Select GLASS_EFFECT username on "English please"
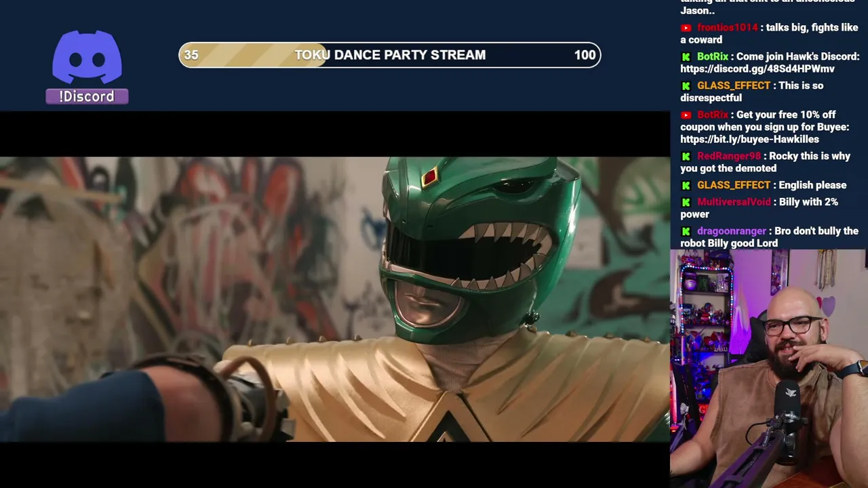 [x=734, y=186]
